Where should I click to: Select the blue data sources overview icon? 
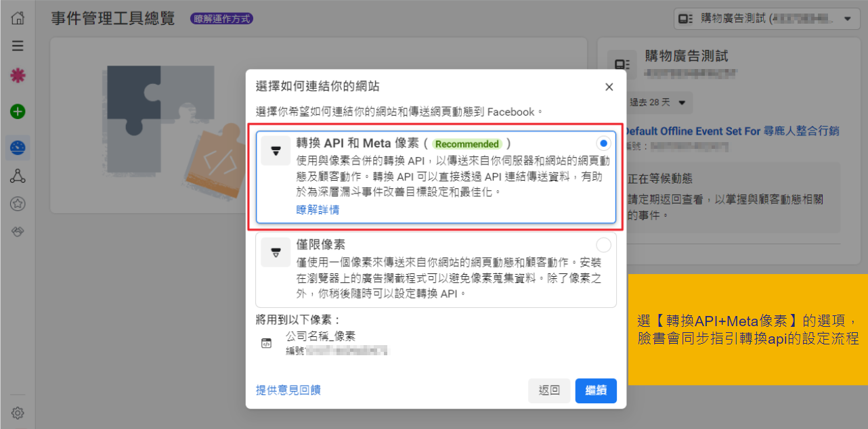pos(18,147)
